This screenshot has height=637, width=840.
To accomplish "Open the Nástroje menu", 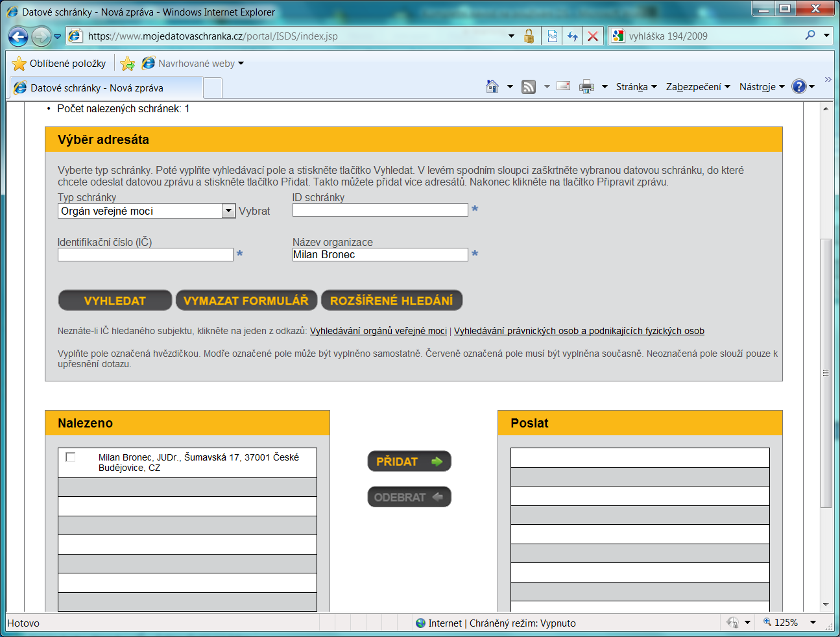I will click(x=762, y=87).
